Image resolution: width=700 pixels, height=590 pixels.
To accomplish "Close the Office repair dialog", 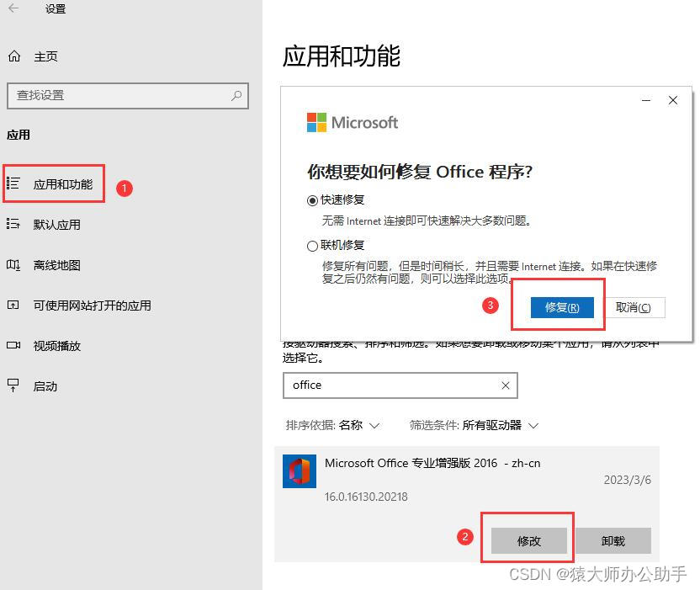I will click(673, 100).
